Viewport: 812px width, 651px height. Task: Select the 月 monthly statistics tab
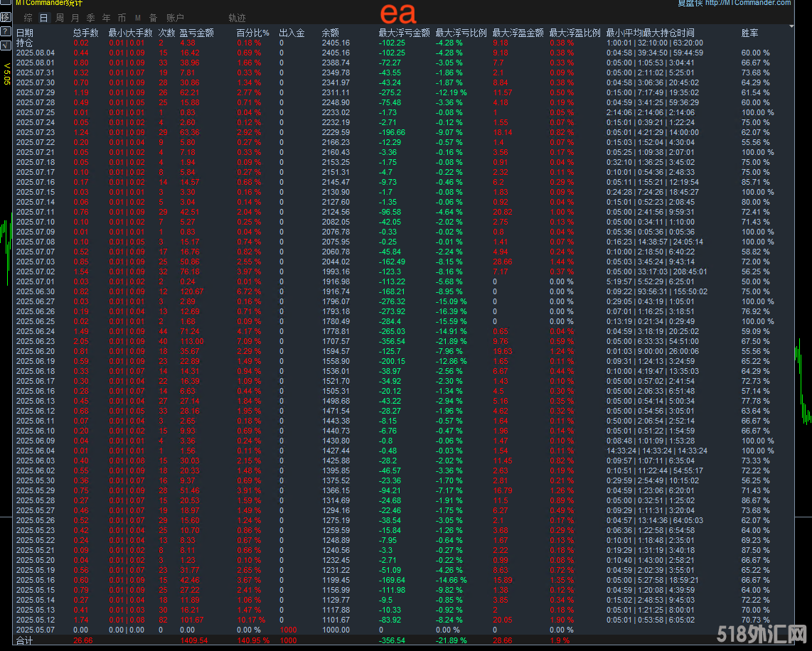(x=75, y=18)
